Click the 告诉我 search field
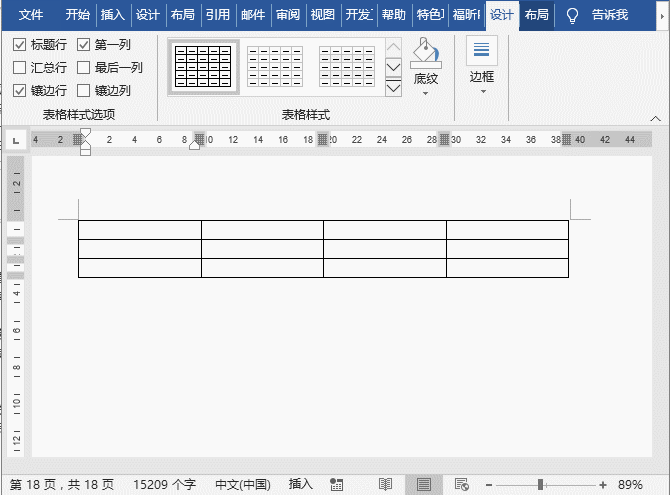Viewport: 670px width, 495px height. [610, 15]
